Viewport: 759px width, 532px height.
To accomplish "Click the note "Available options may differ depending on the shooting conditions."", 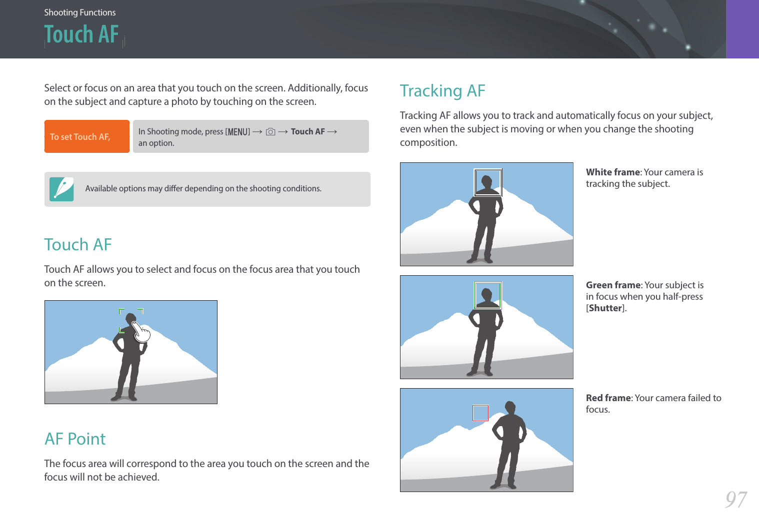I will tap(203, 188).
